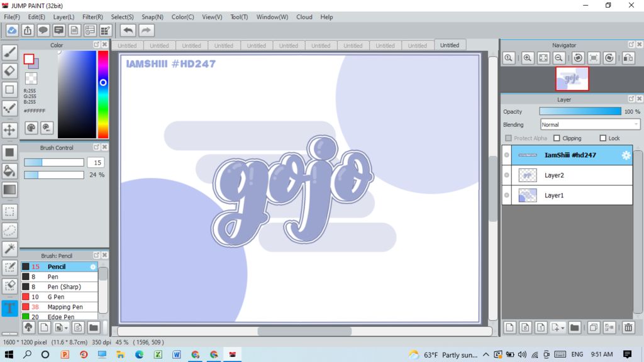This screenshot has width=644, height=362.
Task: Choose the G Pen brush
Action: (x=60, y=297)
